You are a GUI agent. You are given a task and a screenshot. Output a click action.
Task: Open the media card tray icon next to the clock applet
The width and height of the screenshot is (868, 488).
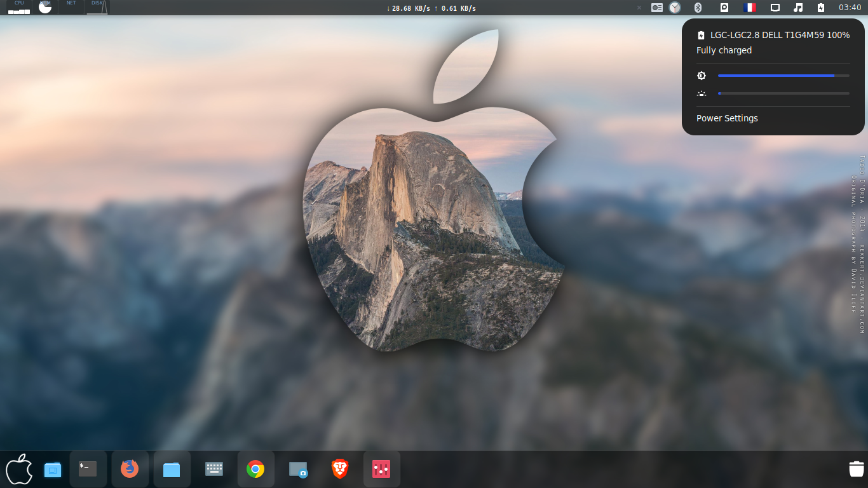pyautogui.click(x=657, y=8)
